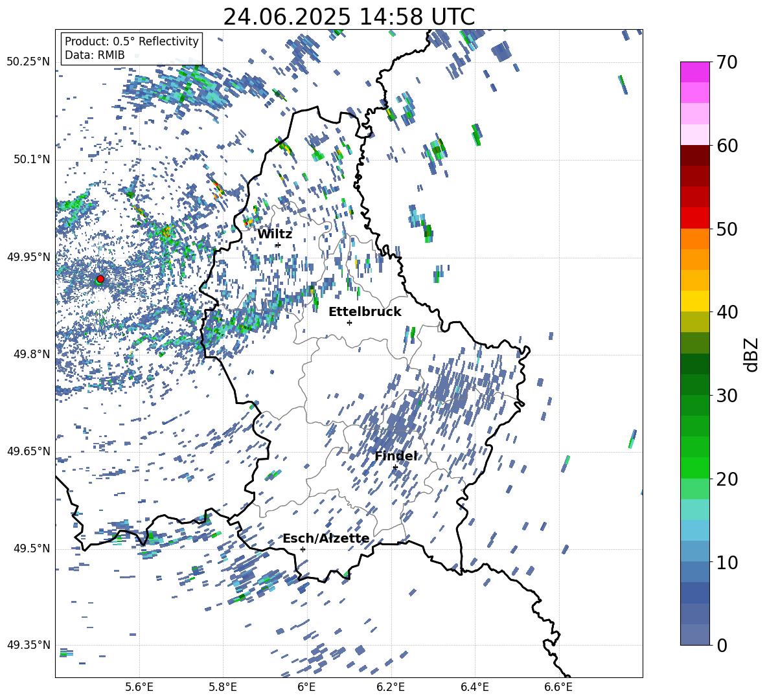This screenshot has height=700, width=767.
Task: Pick the dark maroon band just below 60
Action: click(695, 155)
